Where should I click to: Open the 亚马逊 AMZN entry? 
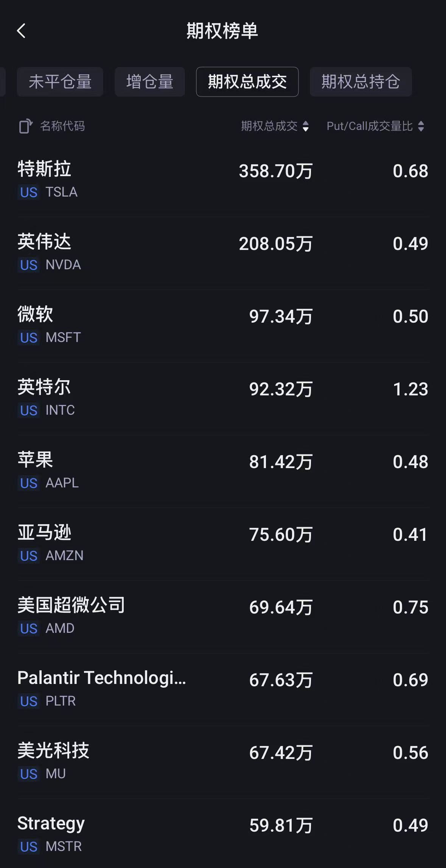(223, 543)
